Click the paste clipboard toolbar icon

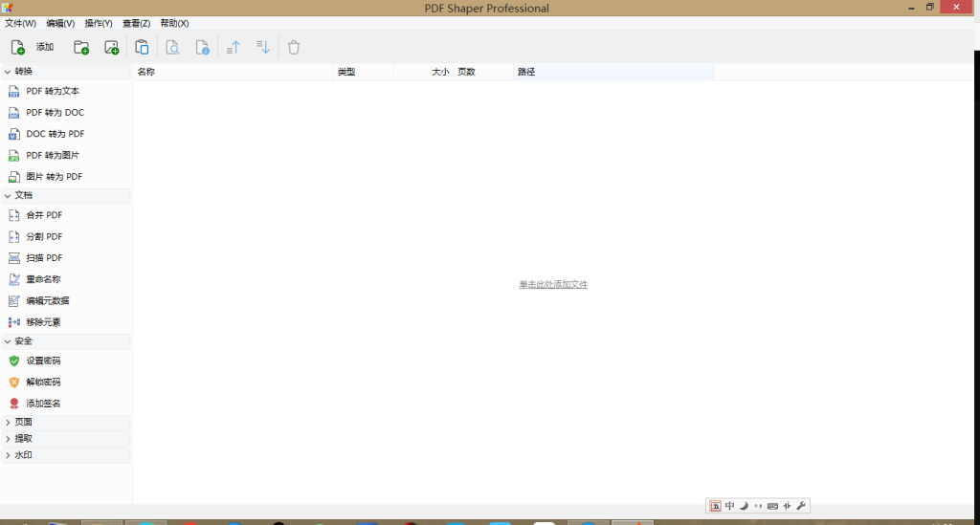click(x=142, y=48)
